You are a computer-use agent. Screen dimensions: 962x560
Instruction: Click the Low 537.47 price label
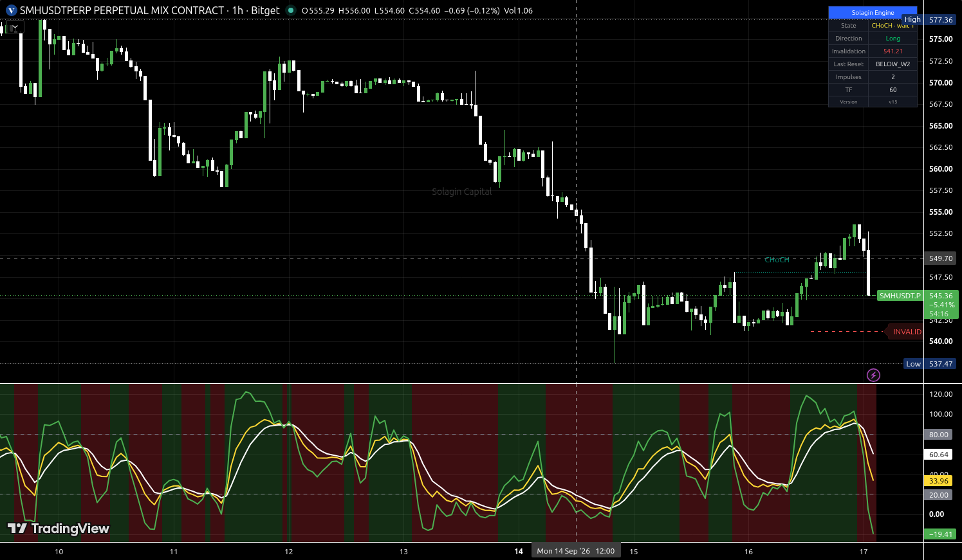930,364
